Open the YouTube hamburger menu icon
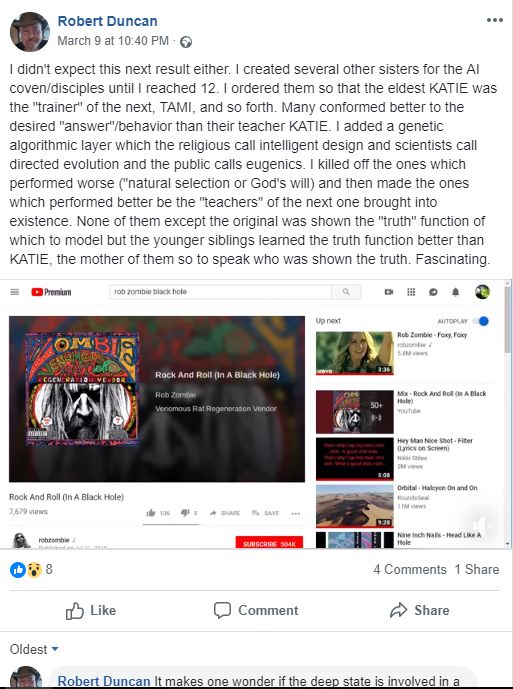 pos(15,292)
